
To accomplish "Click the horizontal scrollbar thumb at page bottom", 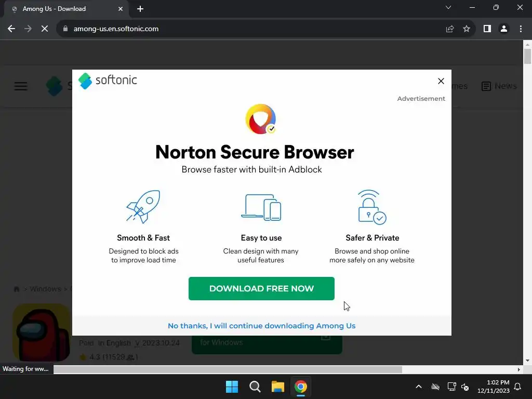I will pos(228,369).
